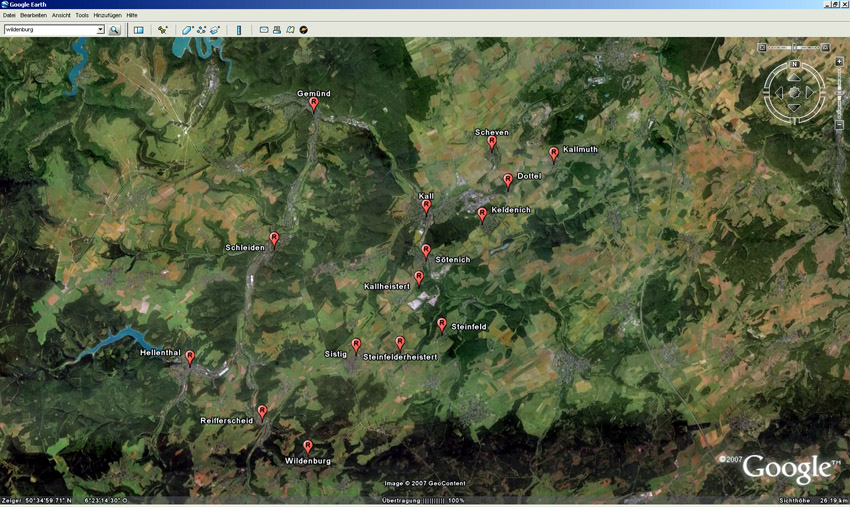Click the Sötenich placemark pin
The height and width of the screenshot is (507, 850).
426,251
